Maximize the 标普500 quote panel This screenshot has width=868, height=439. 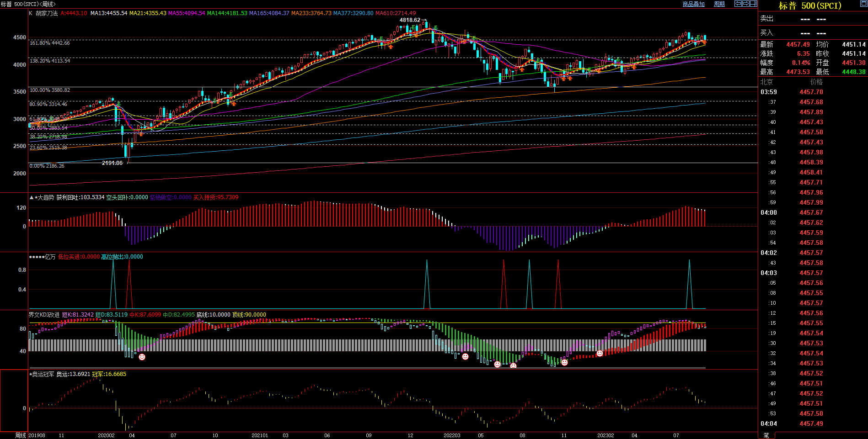tap(863, 4)
